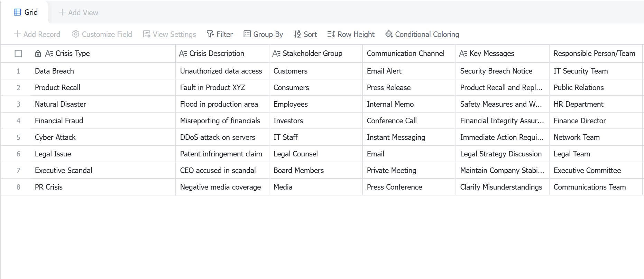Select row number 5

[18, 137]
